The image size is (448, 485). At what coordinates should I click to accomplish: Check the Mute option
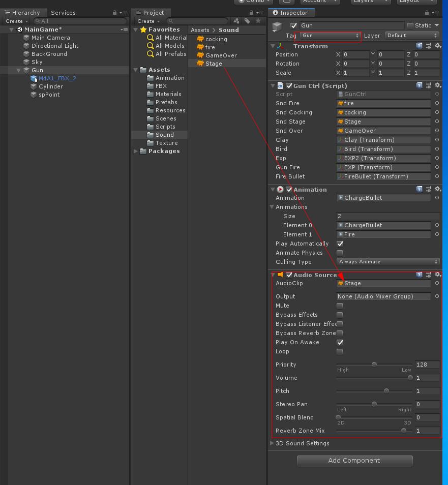[340, 306]
